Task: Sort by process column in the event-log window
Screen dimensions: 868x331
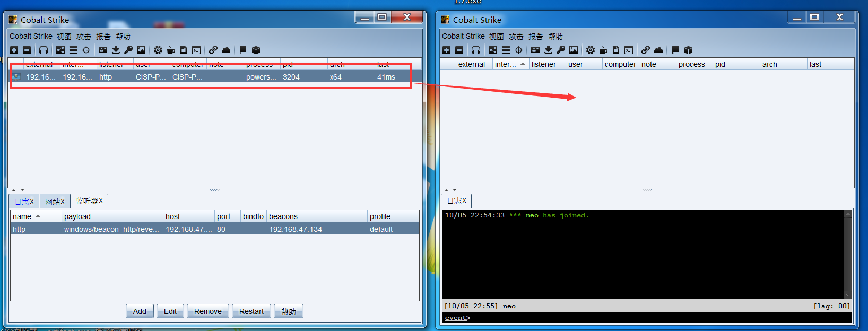Action: [x=694, y=64]
